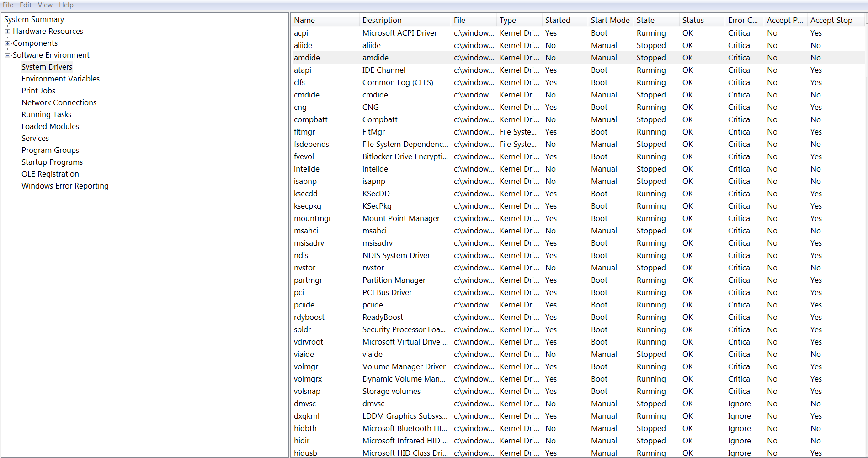Sort by the State column header
868x458 pixels.
coord(656,20)
